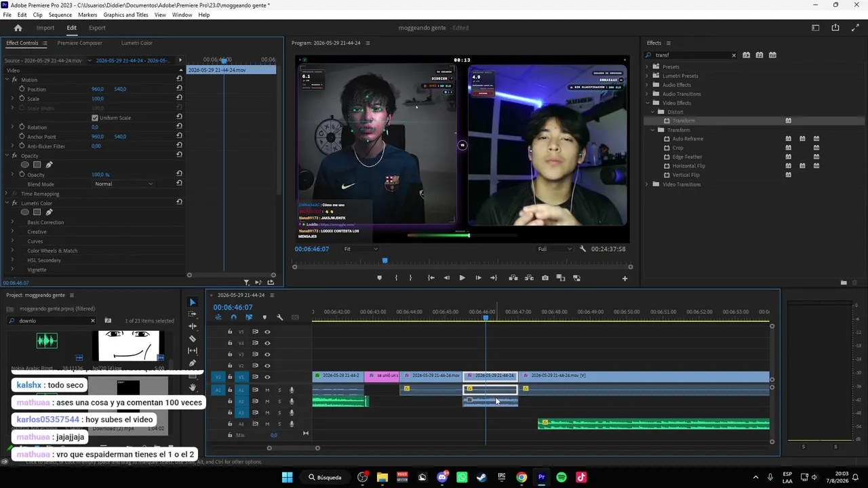Click the Opacity value 100,0 %
This screenshot has height=488, width=868.
click(100, 175)
